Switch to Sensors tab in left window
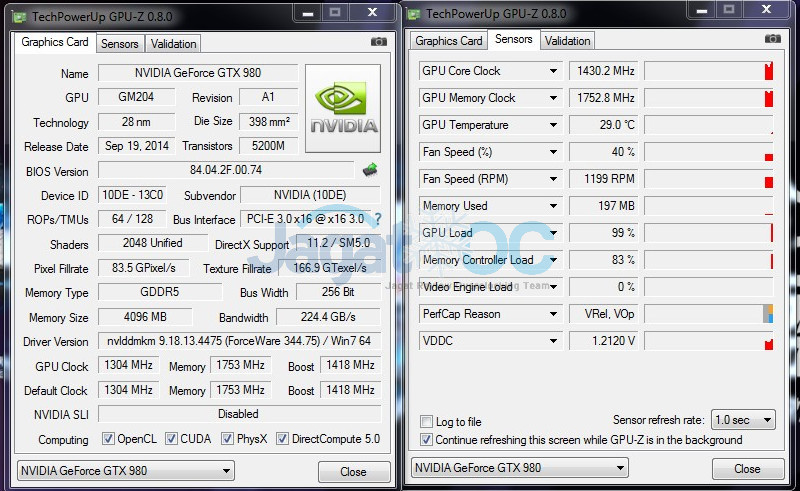This screenshot has width=800, height=491. [x=119, y=44]
